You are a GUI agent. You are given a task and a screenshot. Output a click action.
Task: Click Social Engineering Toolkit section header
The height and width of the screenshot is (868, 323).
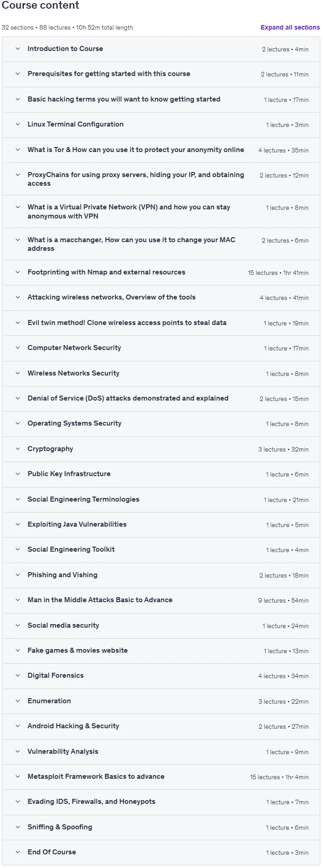[x=161, y=550]
